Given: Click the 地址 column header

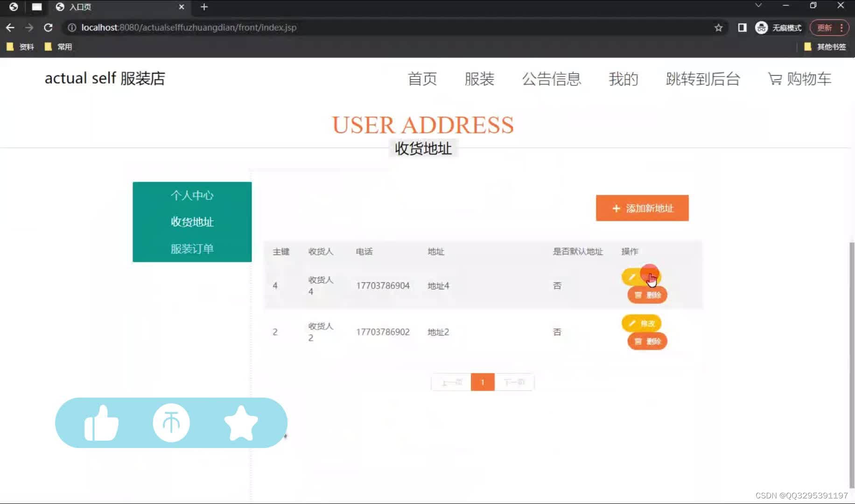Looking at the screenshot, I should 436,252.
